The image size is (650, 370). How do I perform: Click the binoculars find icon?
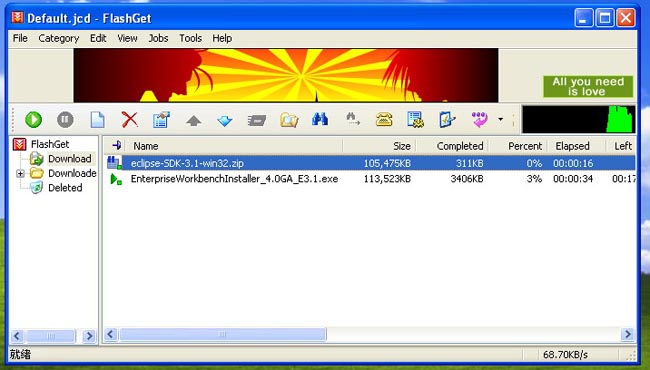pos(320,119)
